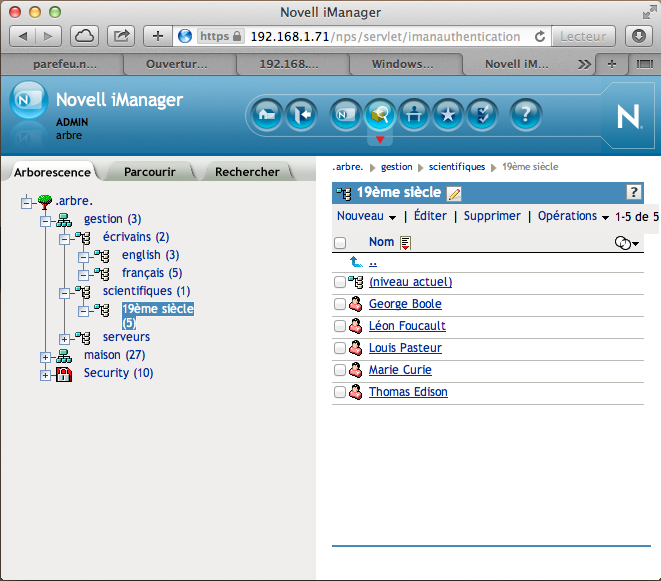Check the Marie Curie checkbox
661x581 pixels.
tap(340, 370)
